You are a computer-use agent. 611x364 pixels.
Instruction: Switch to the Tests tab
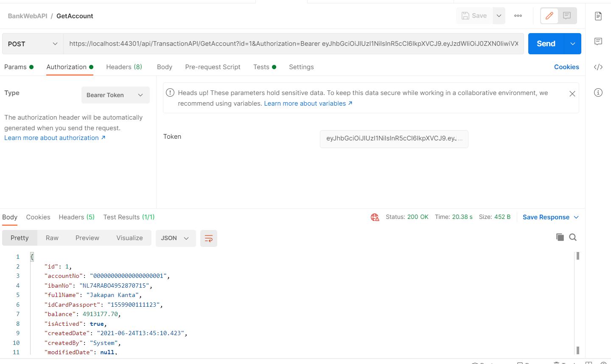point(262,67)
